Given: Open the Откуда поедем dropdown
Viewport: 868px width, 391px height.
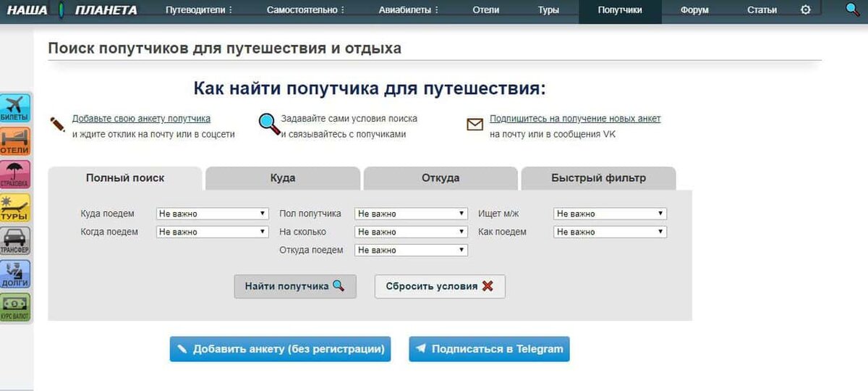Looking at the screenshot, I should tap(411, 250).
